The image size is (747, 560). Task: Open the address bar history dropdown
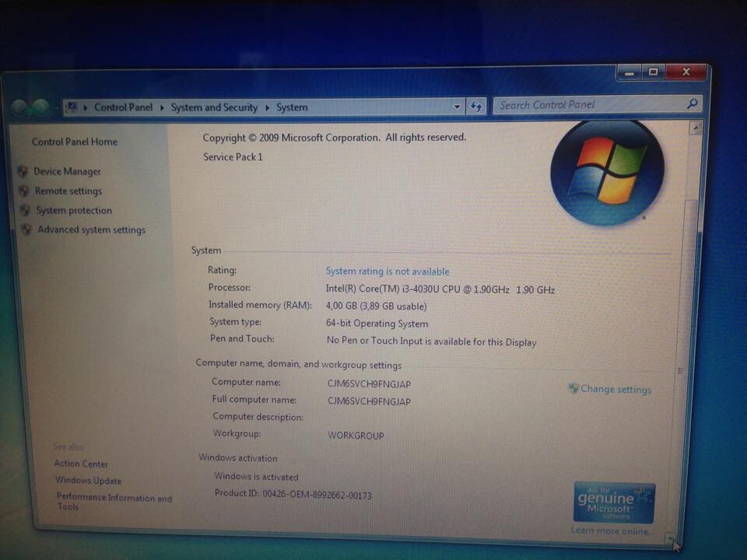[x=457, y=107]
